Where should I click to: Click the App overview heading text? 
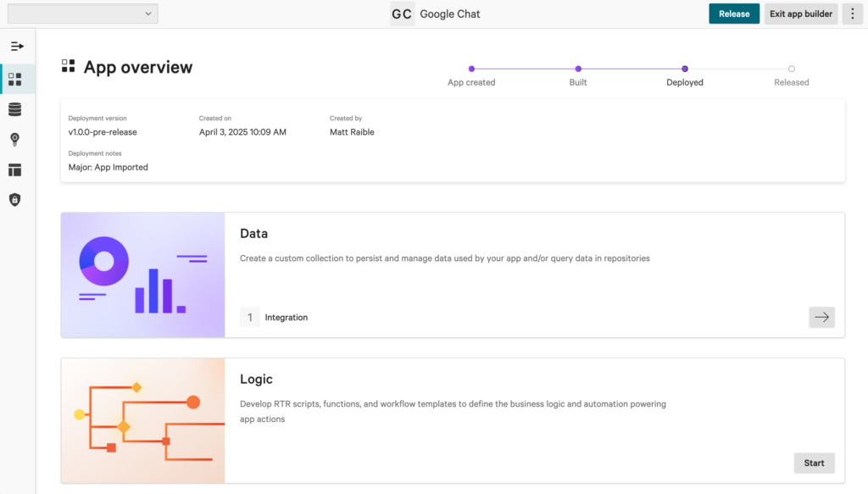(138, 67)
